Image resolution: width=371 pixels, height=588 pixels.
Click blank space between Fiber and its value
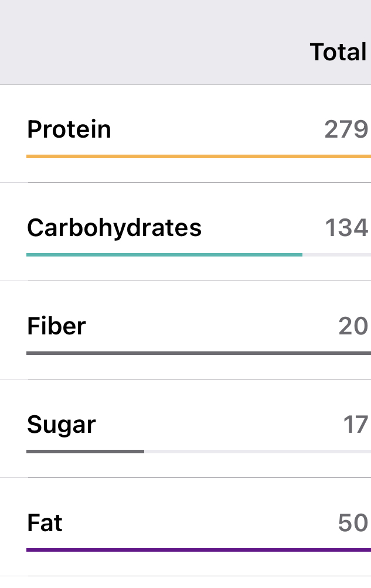[x=211, y=326]
